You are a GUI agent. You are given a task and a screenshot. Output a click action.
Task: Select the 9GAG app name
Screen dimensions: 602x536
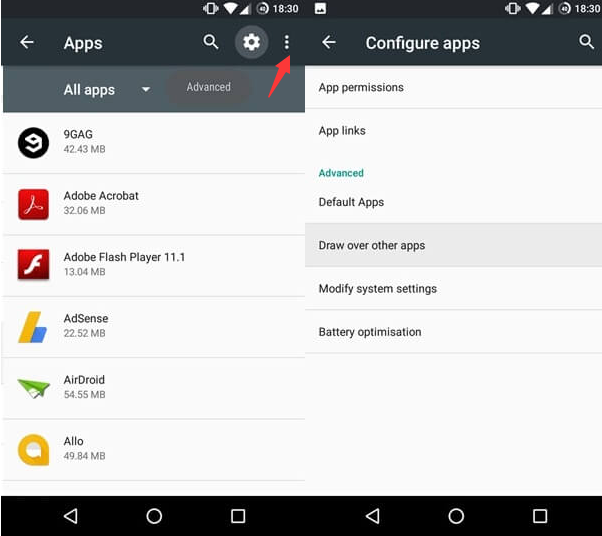(x=78, y=134)
